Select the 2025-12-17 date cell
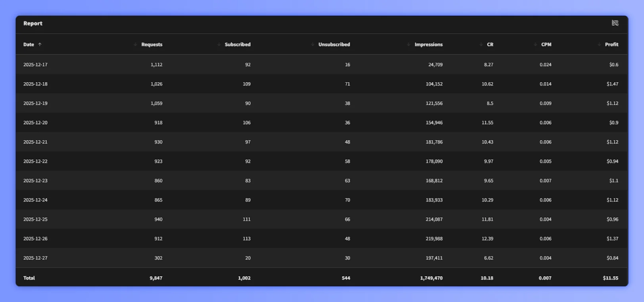This screenshot has width=644, height=302. (x=35, y=65)
